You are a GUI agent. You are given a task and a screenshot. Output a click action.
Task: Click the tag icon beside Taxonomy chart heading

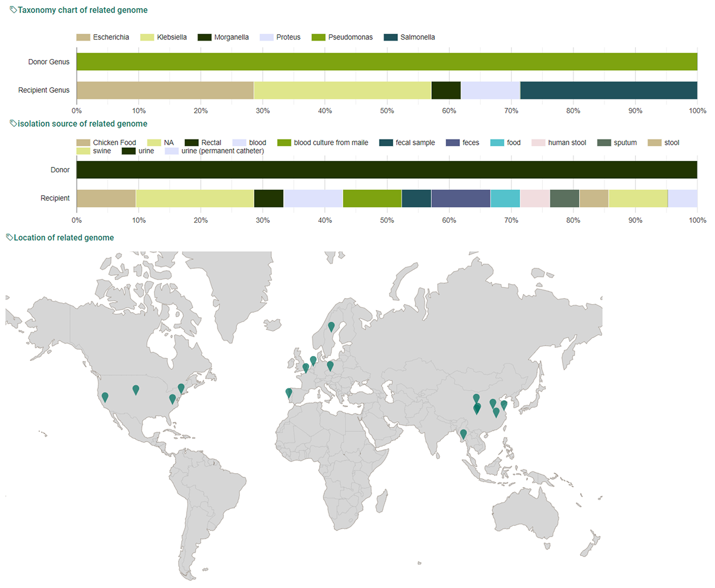tap(14, 10)
